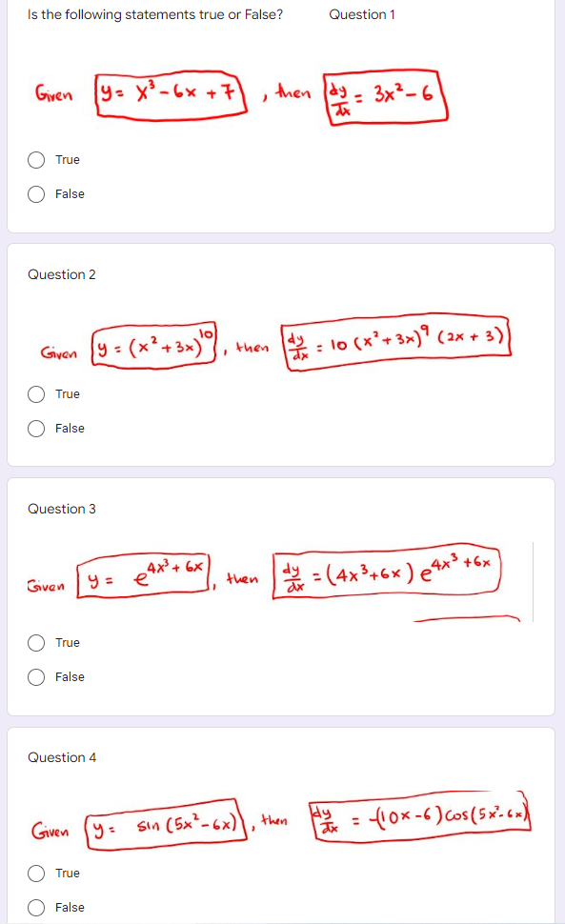Choose True for Question 3
The height and width of the screenshot is (924, 565).
point(36,643)
